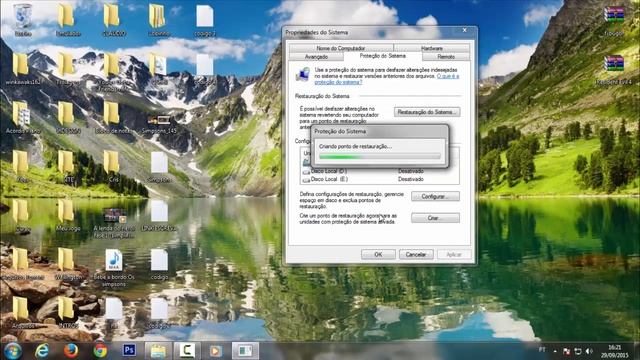Launch Firefox from taskbar

point(71,351)
